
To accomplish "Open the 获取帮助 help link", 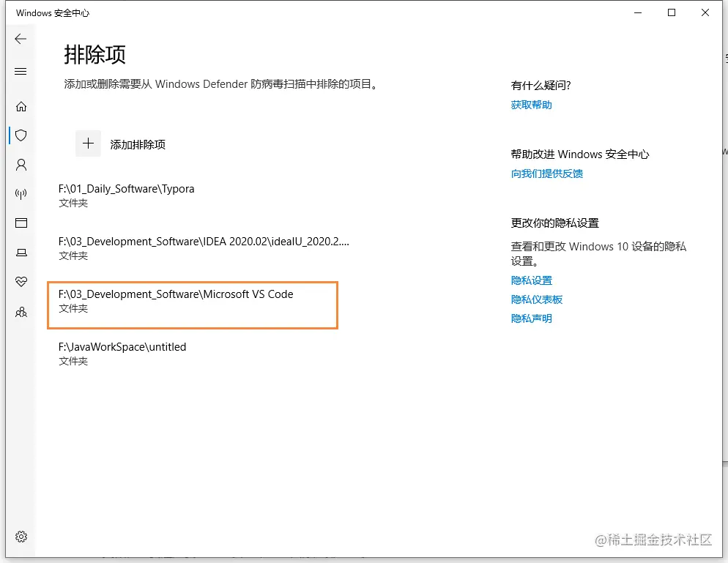I will point(531,105).
